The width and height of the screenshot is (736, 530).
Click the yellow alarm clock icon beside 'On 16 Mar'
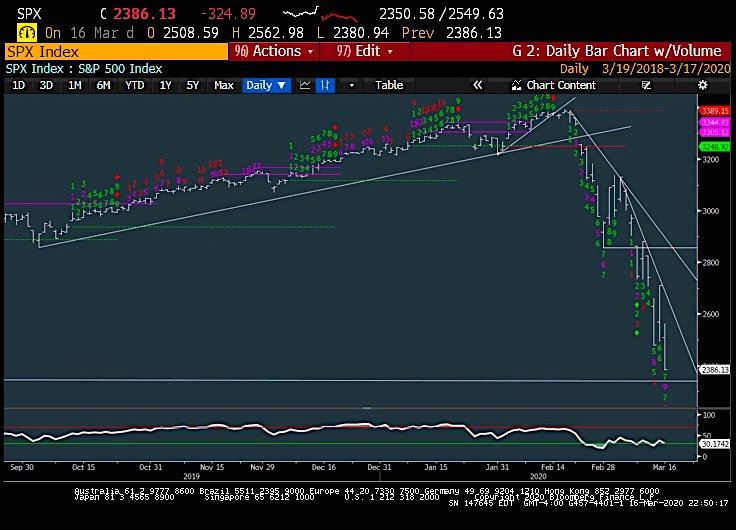point(27,32)
